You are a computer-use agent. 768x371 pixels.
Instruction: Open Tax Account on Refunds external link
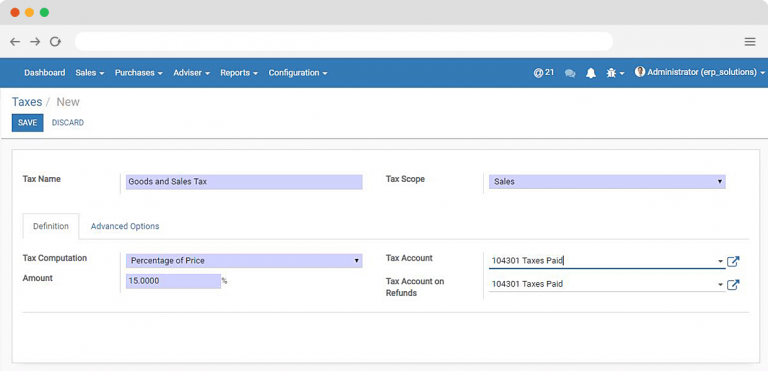(x=733, y=284)
